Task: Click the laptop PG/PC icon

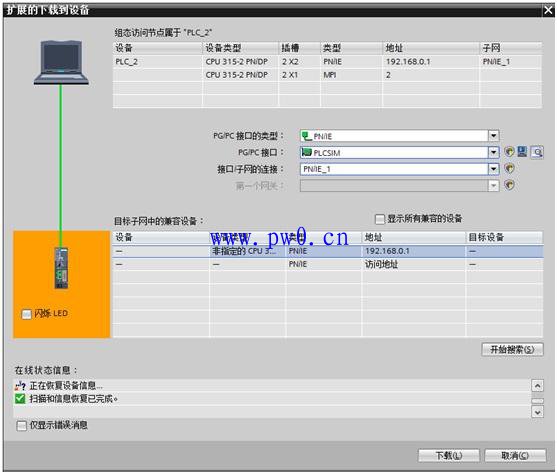Action: 61,62
